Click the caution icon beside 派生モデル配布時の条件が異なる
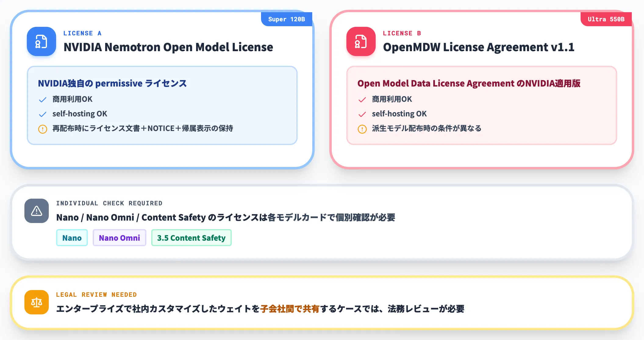This screenshot has height=340, width=644. pyautogui.click(x=362, y=129)
